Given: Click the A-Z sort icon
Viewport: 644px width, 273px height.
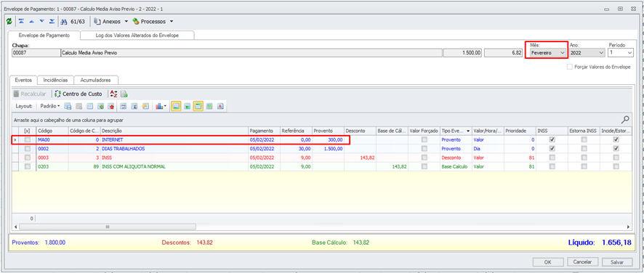Looking at the screenshot, I should (x=114, y=94).
